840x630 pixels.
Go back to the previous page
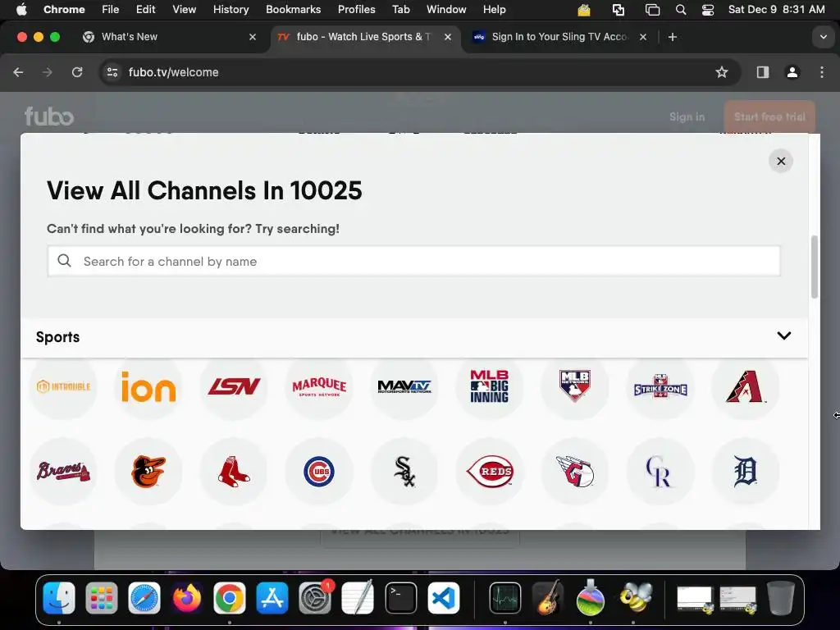(19, 72)
